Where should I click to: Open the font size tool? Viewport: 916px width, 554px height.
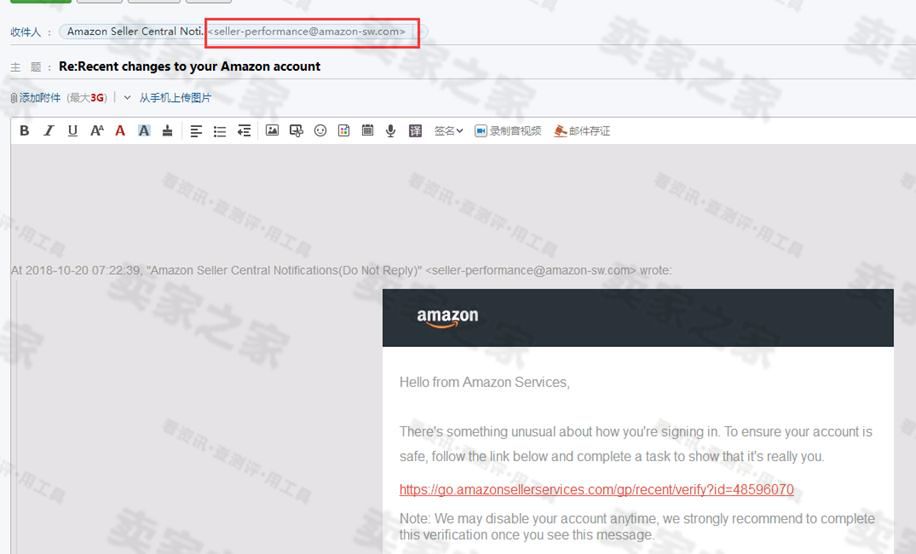(x=97, y=130)
